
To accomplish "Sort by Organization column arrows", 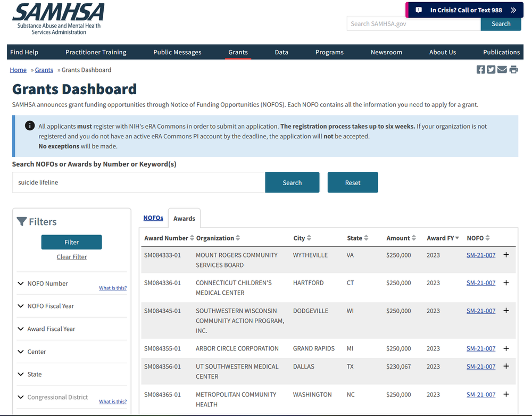I will 238,238.
